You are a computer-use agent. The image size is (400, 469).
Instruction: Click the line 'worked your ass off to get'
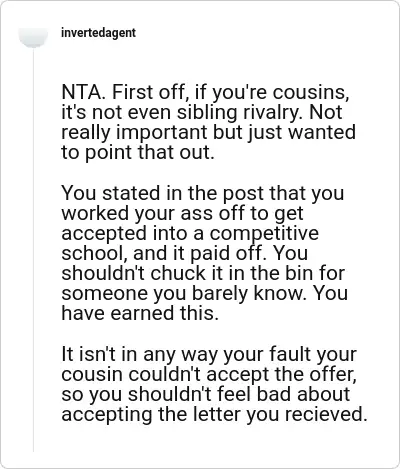coord(182,213)
